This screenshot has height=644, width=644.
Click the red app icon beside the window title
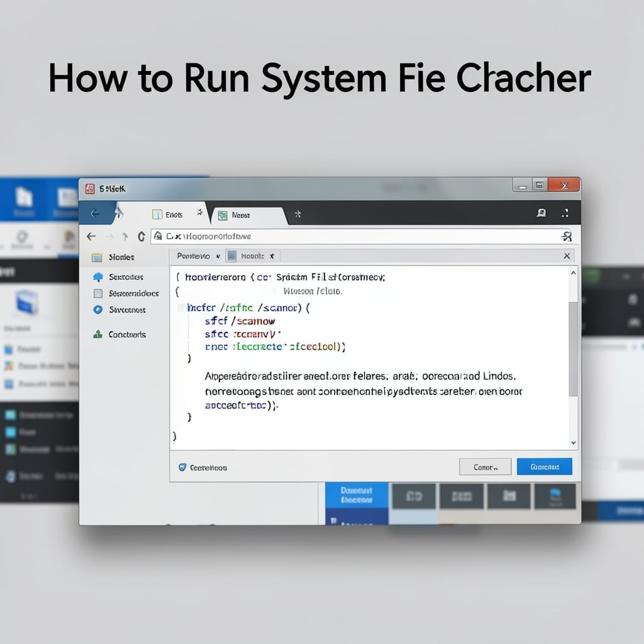[x=90, y=189]
